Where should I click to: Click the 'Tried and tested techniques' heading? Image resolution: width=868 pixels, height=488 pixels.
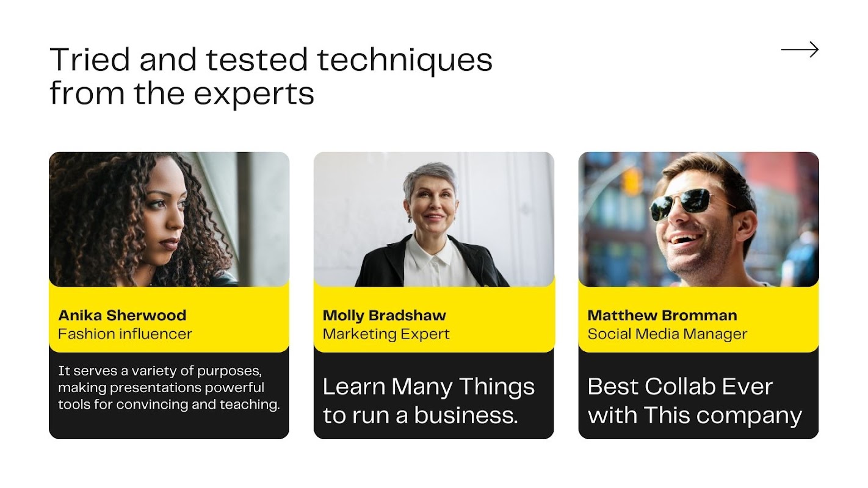(x=270, y=60)
